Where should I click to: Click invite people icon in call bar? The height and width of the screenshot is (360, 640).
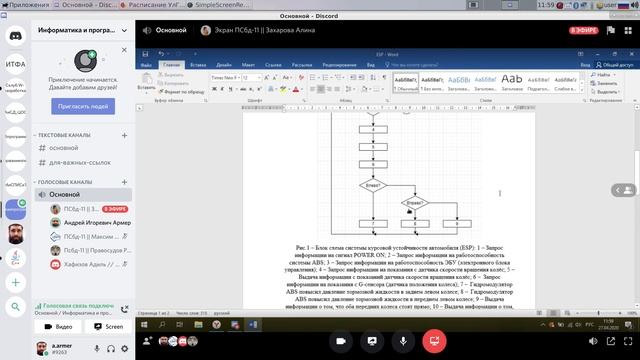point(147,341)
